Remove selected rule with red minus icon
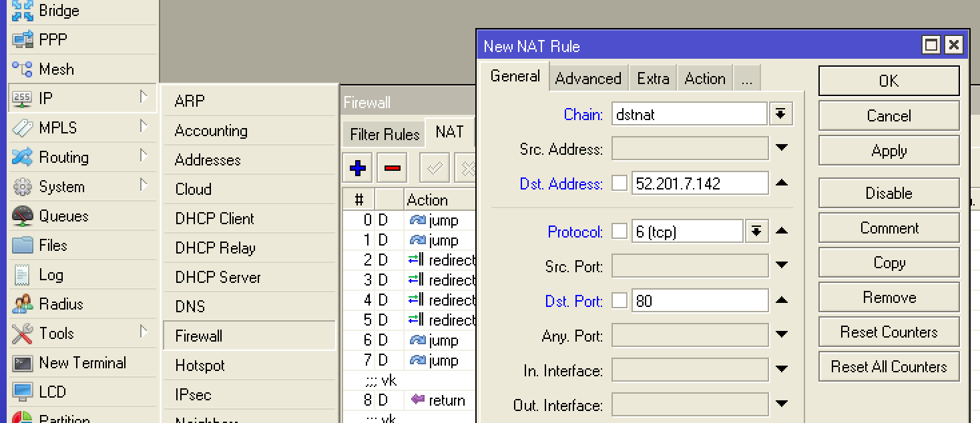 click(393, 168)
